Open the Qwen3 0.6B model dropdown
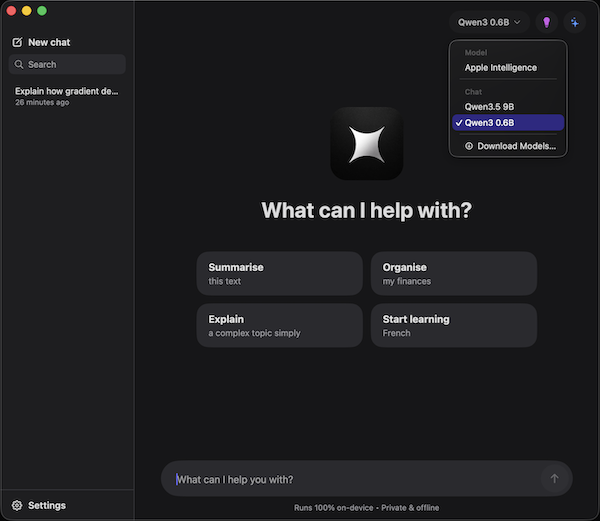Image resolution: width=600 pixels, height=521 pixels. (x=489, y=22)
